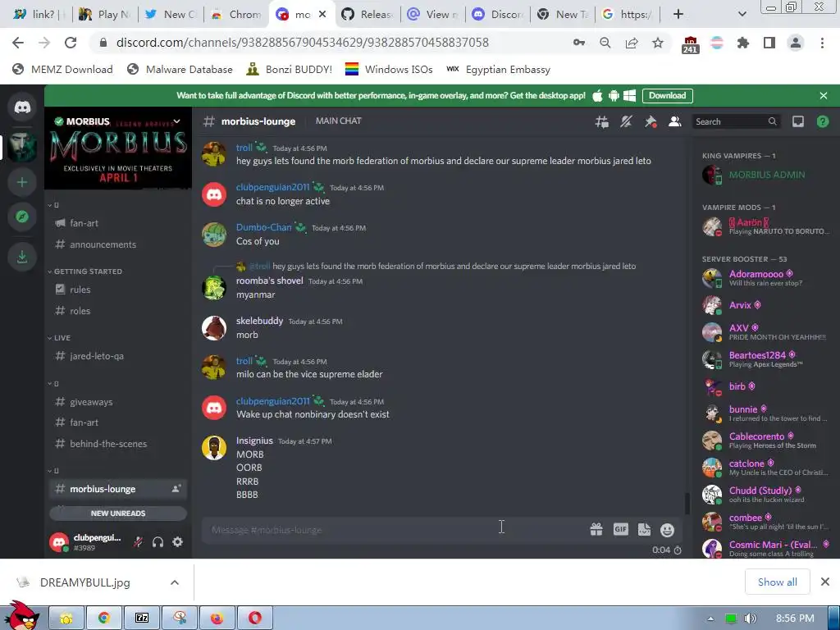Add a server plus icon
840x630 pixels.
coord(22,182)
